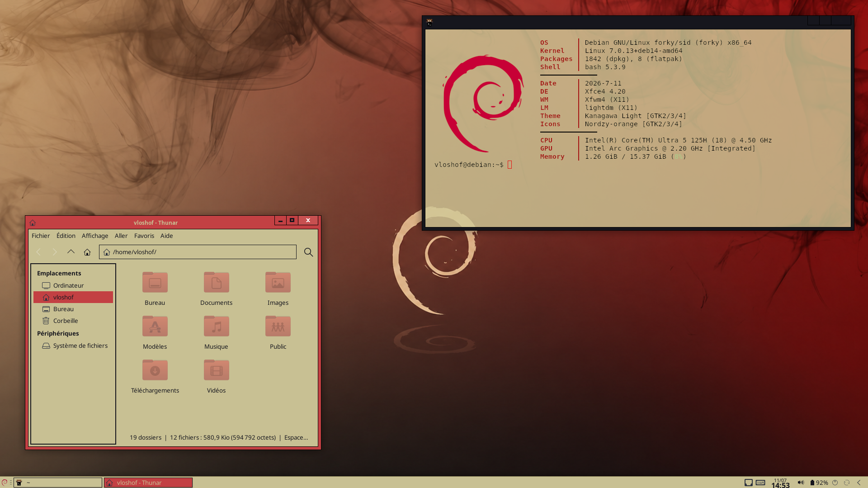Go to parent folder in Thunar
This screenshot has height=488, width=868.
point(71,252)
